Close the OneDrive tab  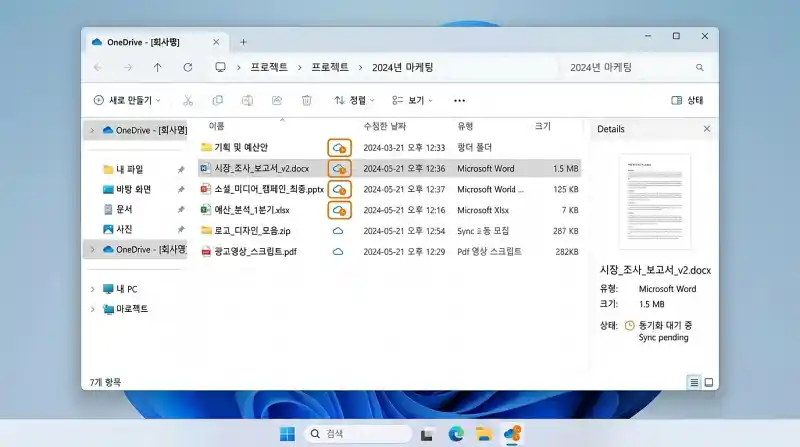tap(216, 42)
